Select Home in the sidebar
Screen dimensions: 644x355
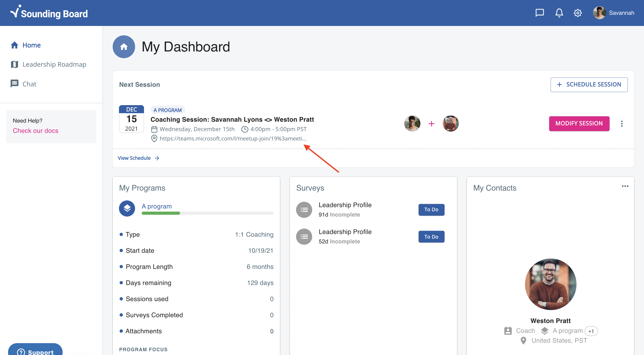pyautogui.click(x=31, y=45)
